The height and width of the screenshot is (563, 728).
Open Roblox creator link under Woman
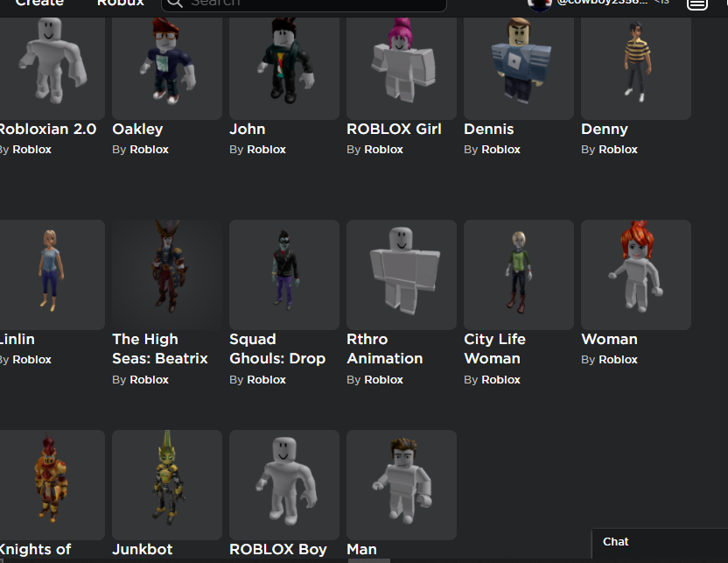click(618, 360)
